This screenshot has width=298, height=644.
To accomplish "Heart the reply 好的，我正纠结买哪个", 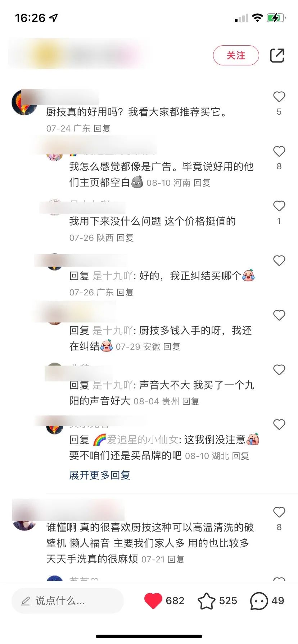I will click(279, 261).
